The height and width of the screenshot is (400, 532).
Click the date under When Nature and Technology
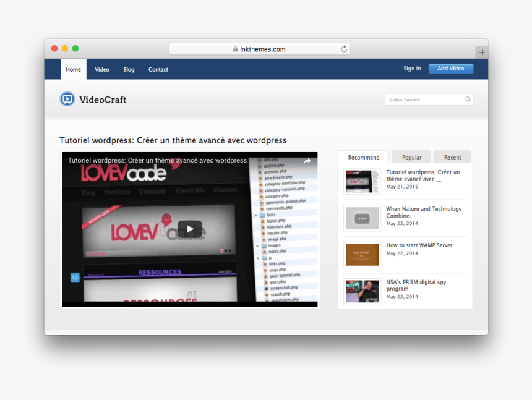pyautogui.click(x=402, y=223)
